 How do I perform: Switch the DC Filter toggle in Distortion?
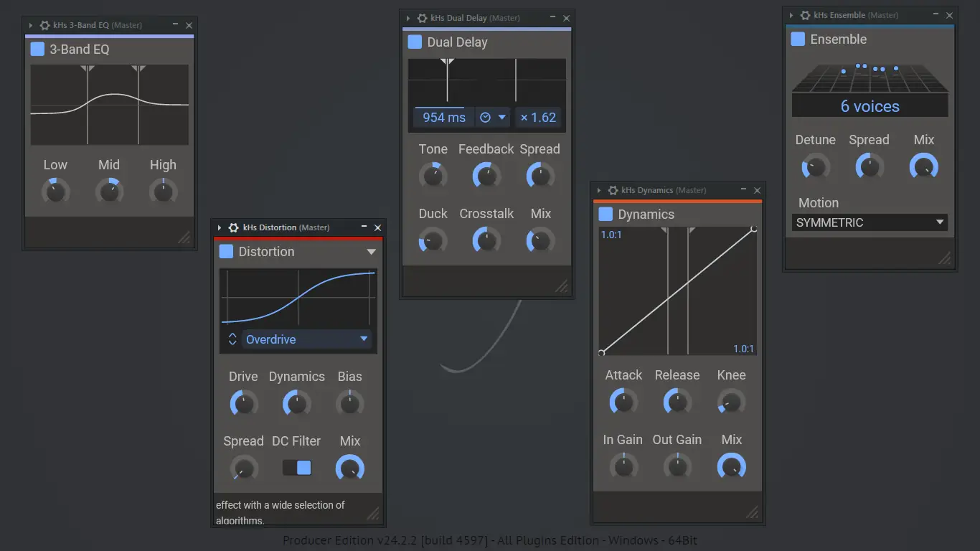(x=297, y=468)
